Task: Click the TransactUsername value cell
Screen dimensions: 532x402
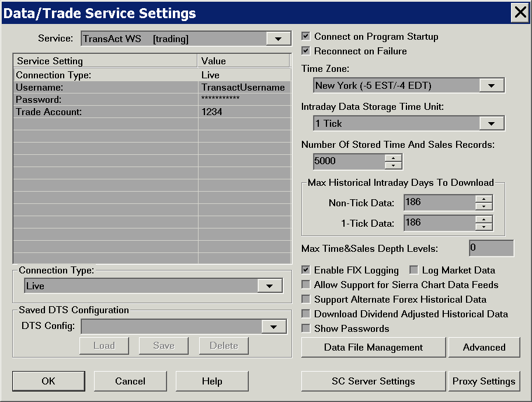Action: [x=244, y=87]
